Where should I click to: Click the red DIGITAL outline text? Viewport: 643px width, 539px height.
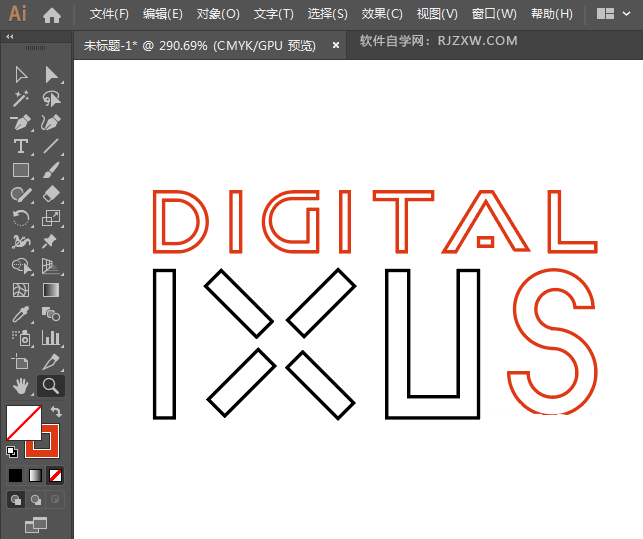coord(375,222)
